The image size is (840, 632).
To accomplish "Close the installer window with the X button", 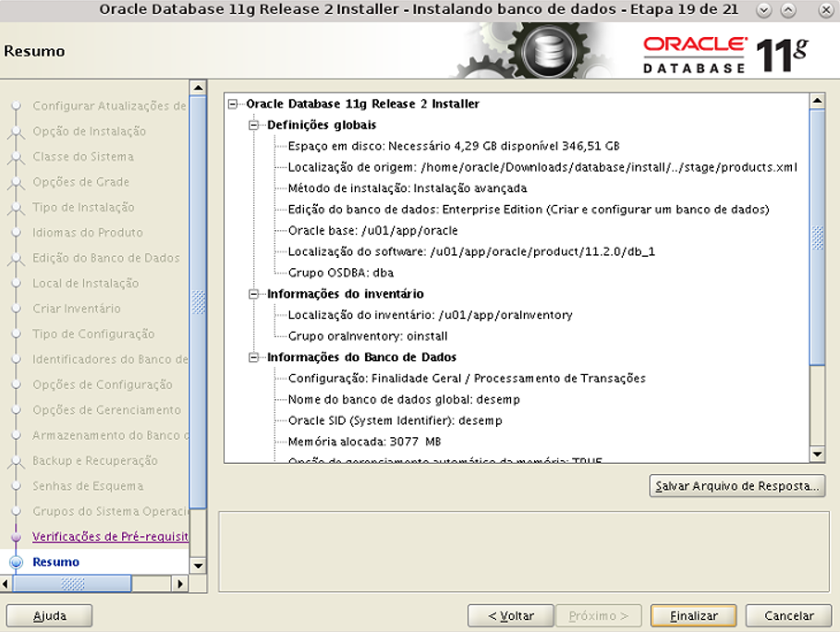I will 826,10.
